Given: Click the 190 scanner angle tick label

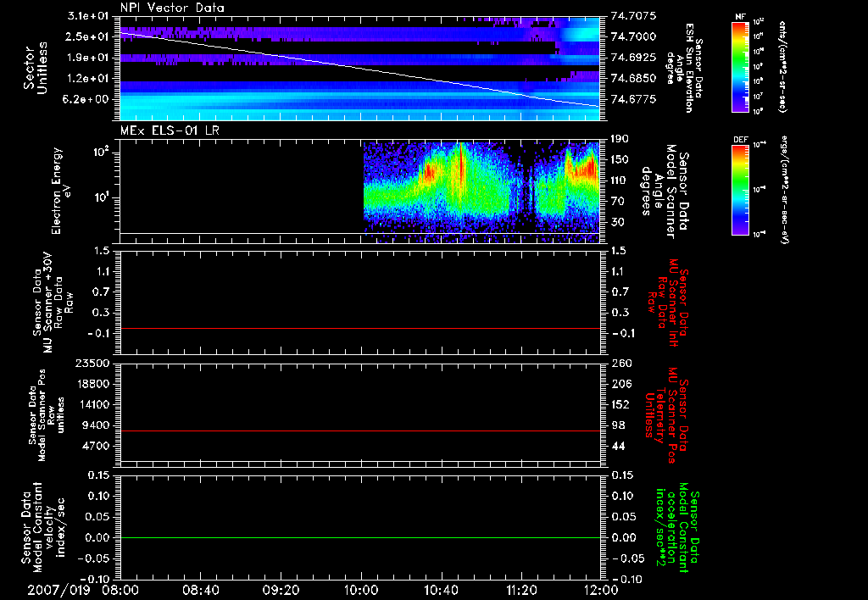Looking at the screenshot, I should [620, 139].
